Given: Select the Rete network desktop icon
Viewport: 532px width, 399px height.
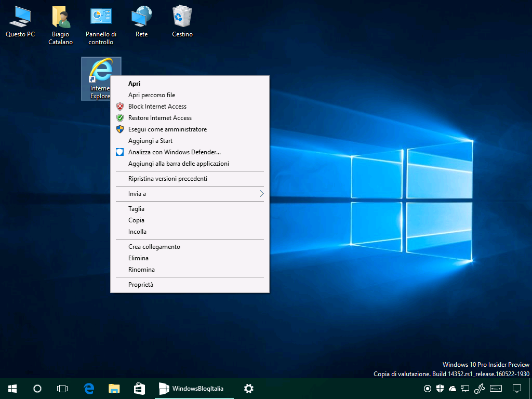Looking at the screenshot, I should [x=141, y=21].
